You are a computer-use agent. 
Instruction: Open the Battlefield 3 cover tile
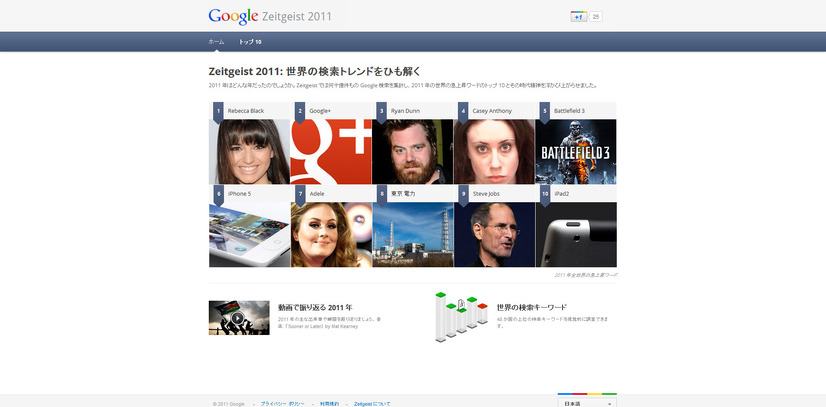pos(576,152)
